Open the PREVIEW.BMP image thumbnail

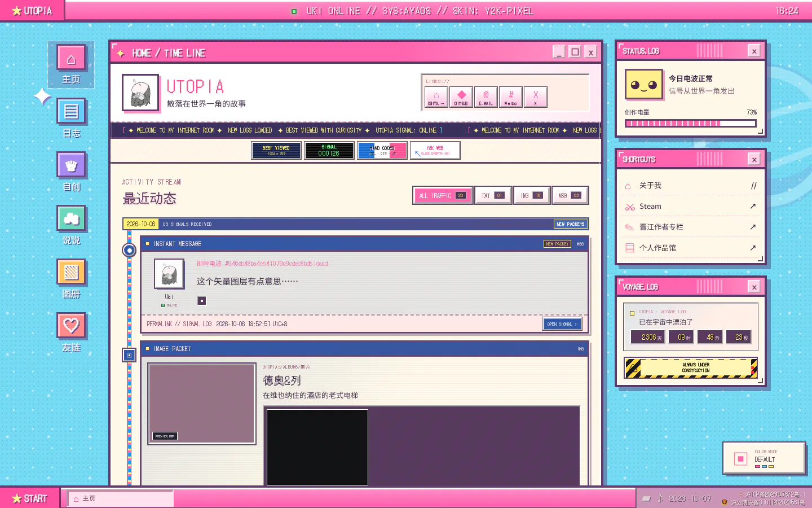tap(202, 404)
